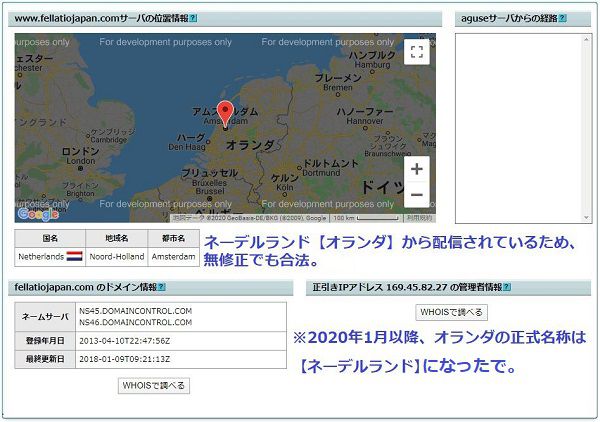Click the Köln label on the map

click(285, 187)
